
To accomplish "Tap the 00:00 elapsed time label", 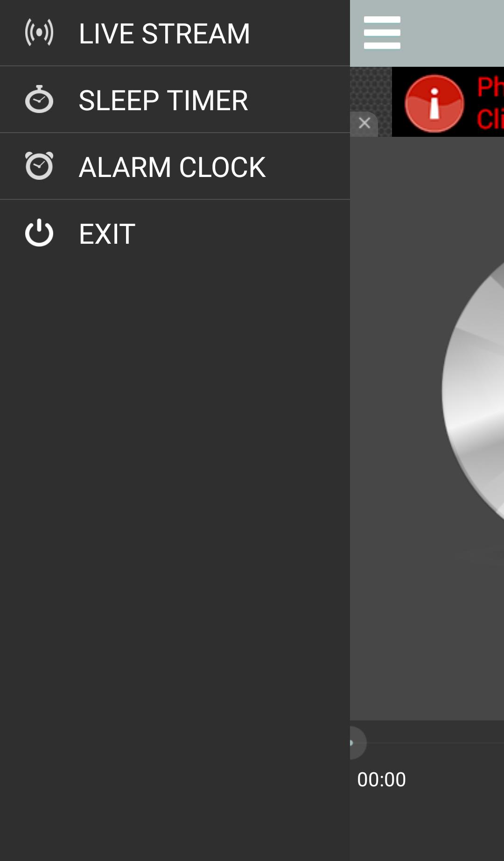I will (x=381, y=779).
